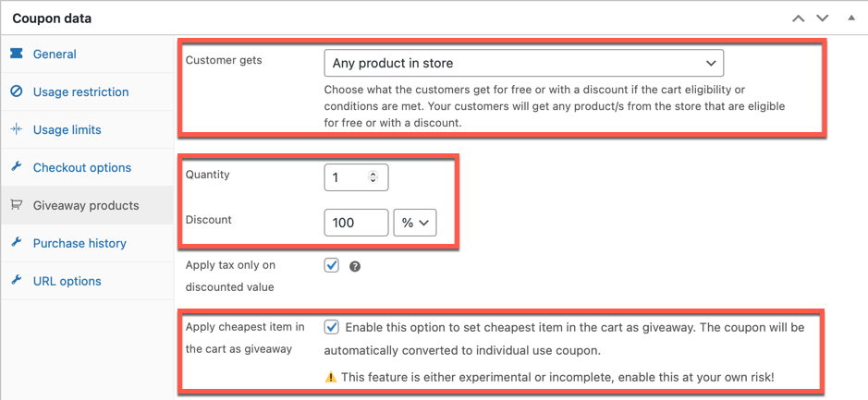Click the URL options wrench icon

coord(17,281)
